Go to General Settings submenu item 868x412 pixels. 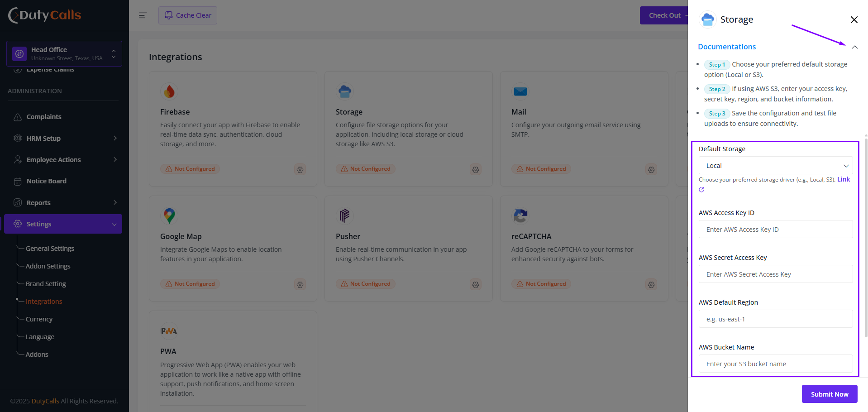click(50, 249)
